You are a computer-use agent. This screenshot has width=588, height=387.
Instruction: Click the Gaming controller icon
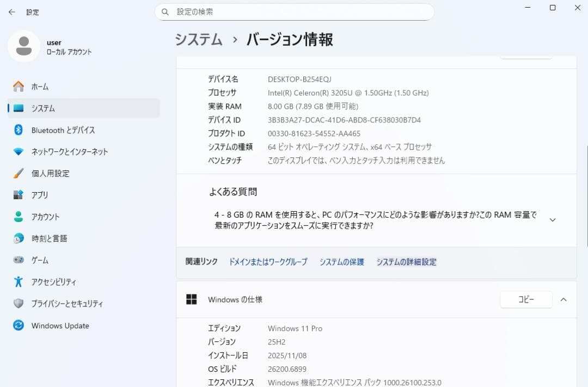(x=19, y=260)
